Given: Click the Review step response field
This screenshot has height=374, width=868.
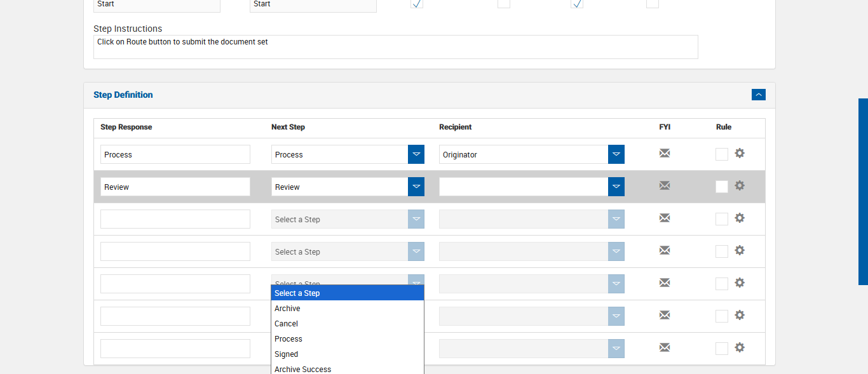Looking at the screenshot, I should coord(175,187).
